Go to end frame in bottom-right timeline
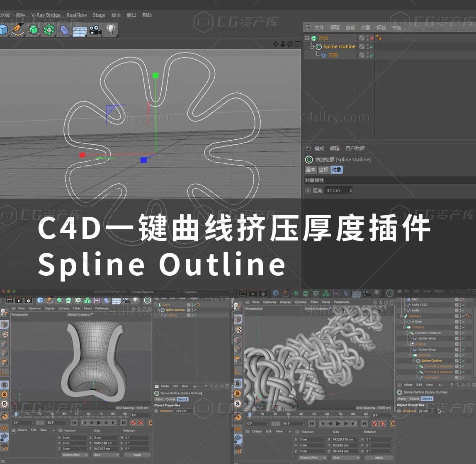Viewport: 476px width, 464px height. point(364,424)
